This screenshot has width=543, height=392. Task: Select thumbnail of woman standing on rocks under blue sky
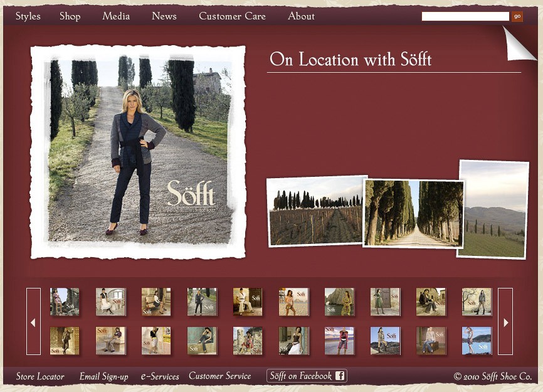click(x=385, y=341)
